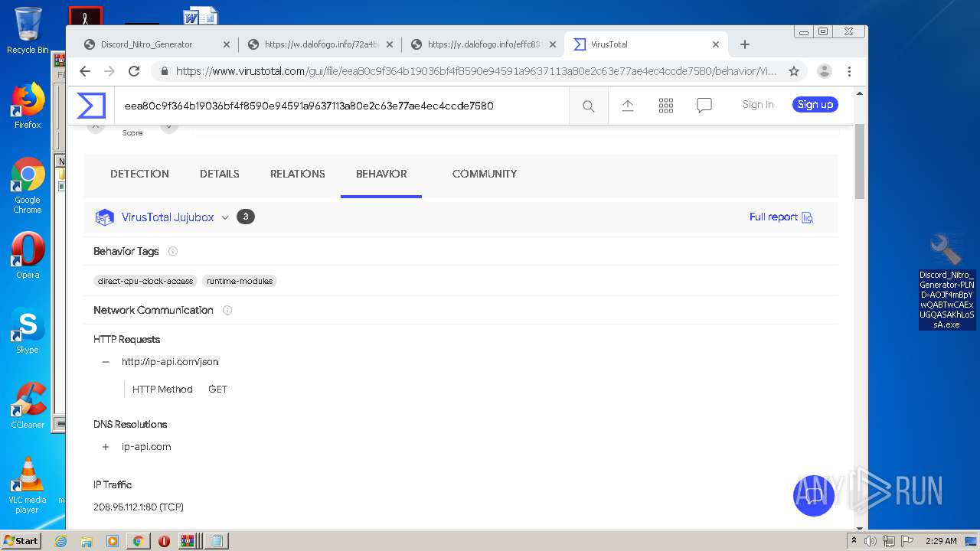This screenshot has height=551, width=980.
Task: Switch to the COMMUNITY tab
Action: point(485,174)
